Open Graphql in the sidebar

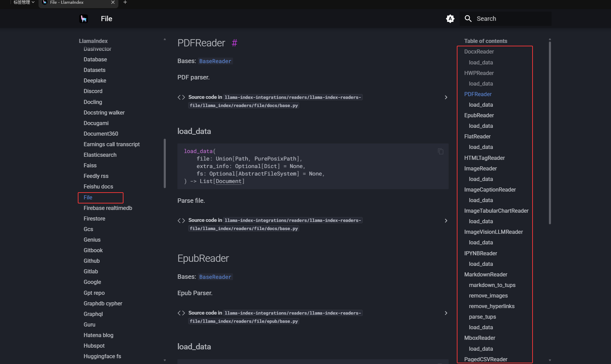click(x=93, y=314)
